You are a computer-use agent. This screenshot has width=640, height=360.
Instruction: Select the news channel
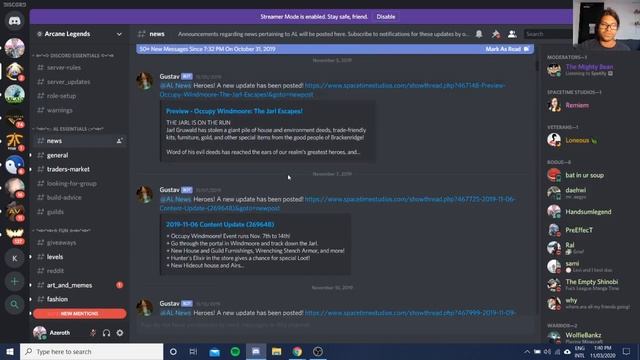tap(80, 141)
